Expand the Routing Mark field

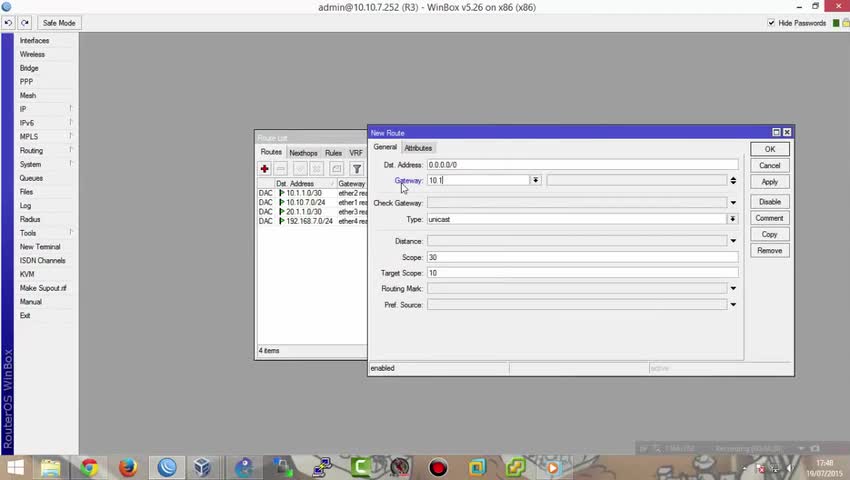click(733, 289)
